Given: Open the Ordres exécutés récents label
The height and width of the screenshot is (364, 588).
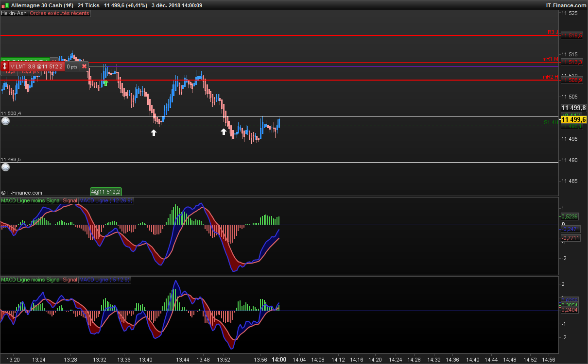Looking at the screenshot, I should [x=59, y=13].
